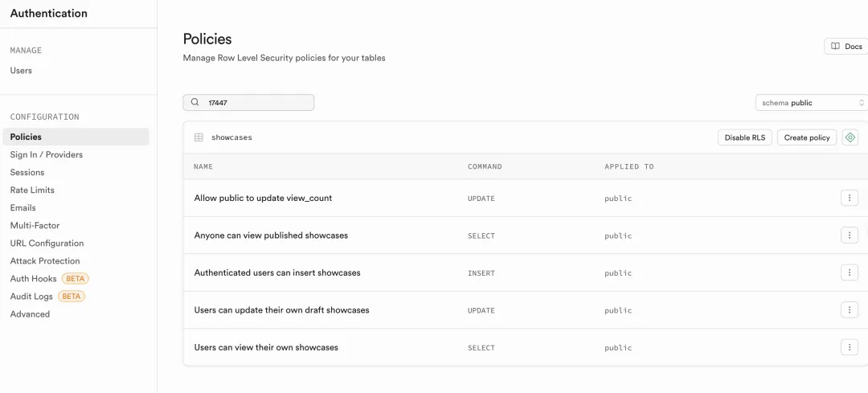
Task: Click the showcases table icon
Action: tap(199, 137)
